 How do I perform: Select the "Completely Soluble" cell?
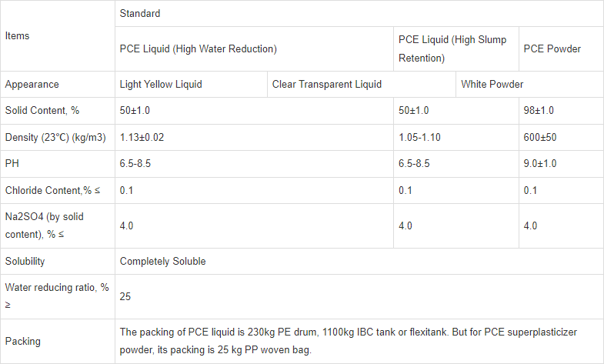(x=163, y=261)
